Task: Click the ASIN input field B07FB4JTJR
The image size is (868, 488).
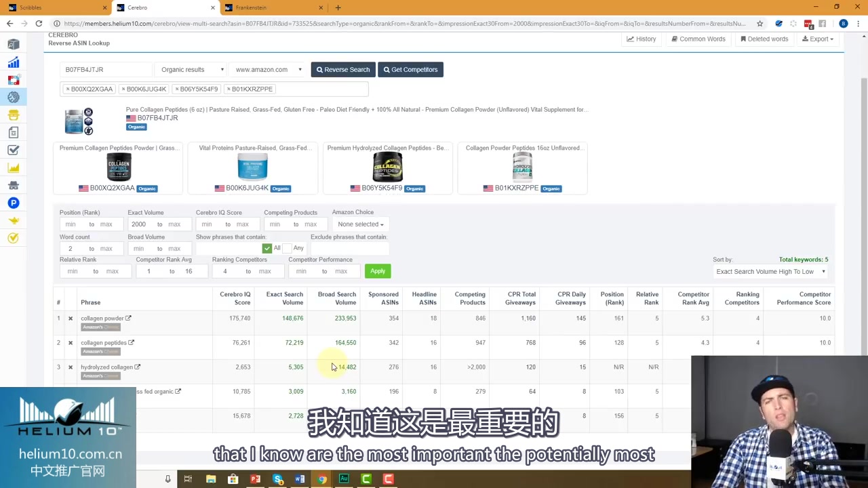Action: point(107,69)
